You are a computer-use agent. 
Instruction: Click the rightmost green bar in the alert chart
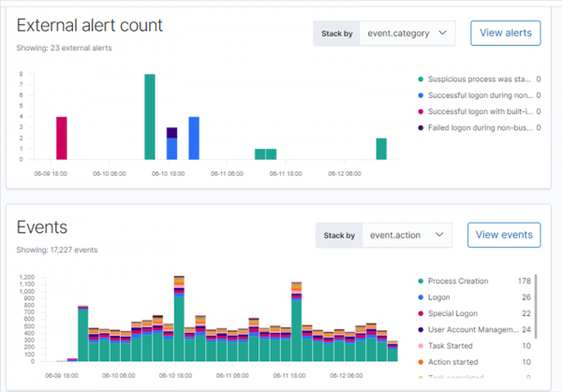point(381,149)
